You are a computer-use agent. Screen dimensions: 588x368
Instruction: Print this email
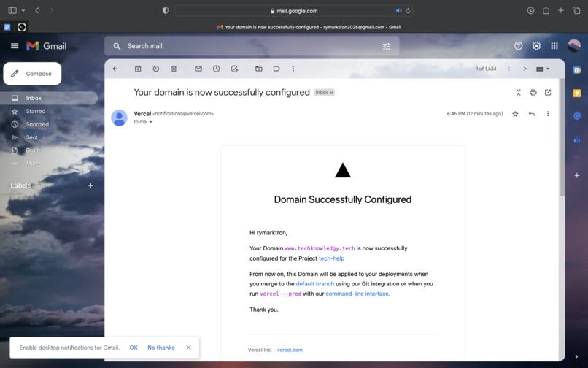click(533, 93)
